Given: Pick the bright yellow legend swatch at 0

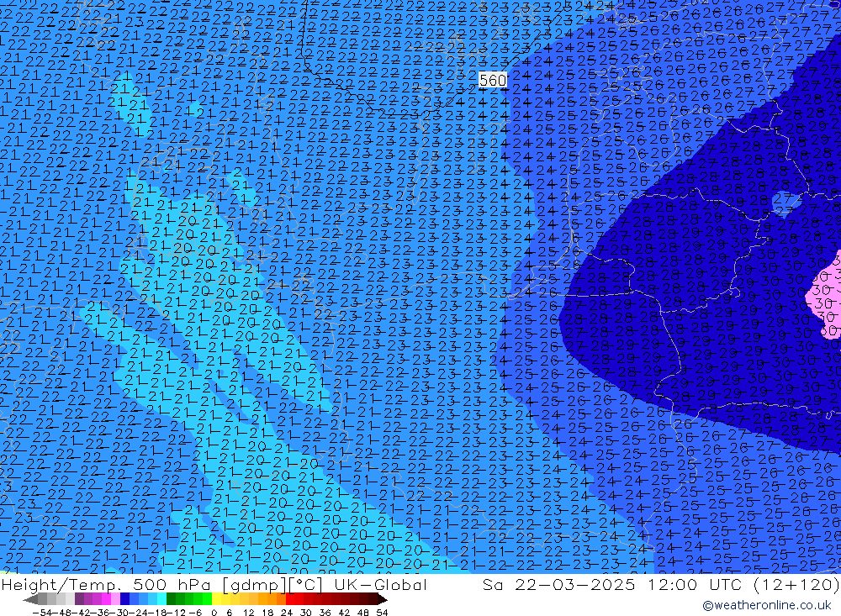Looking at the screenshot, I should (x=217, y=599).
